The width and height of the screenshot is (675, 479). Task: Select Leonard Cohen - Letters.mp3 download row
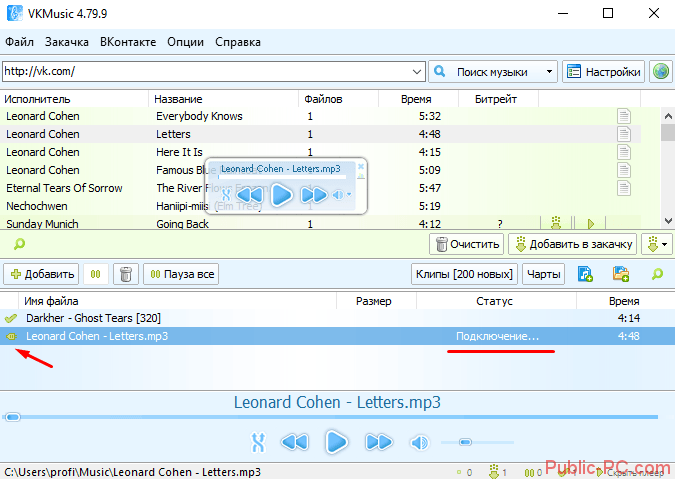(x=338, y=336)
